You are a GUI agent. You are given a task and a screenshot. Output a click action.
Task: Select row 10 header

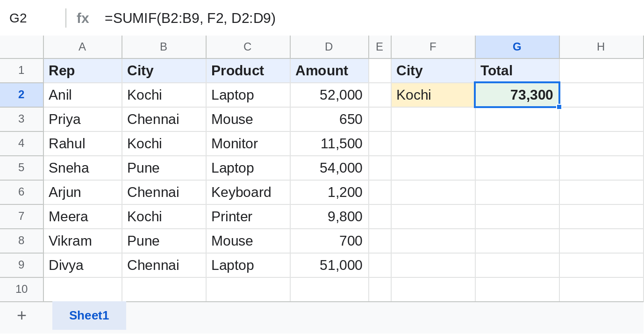pyautogui.click(x=21, y=290)
